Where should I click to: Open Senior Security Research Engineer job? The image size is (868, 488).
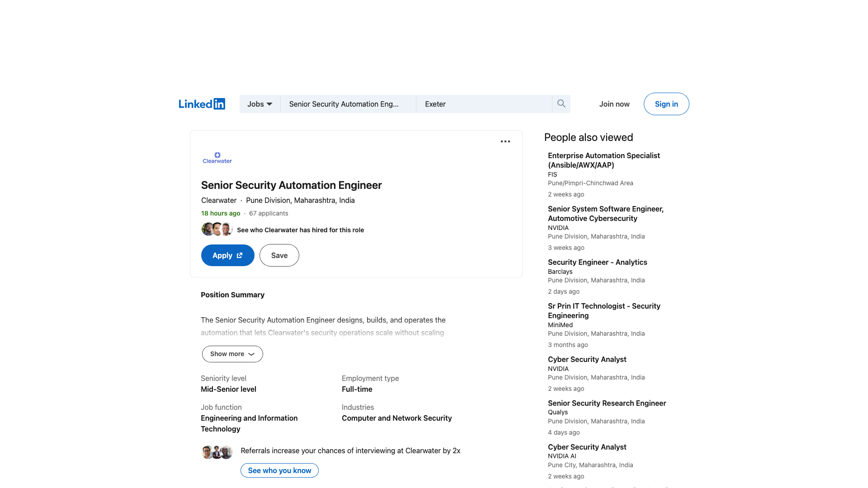pyautogui.click(x=607, y=403)
